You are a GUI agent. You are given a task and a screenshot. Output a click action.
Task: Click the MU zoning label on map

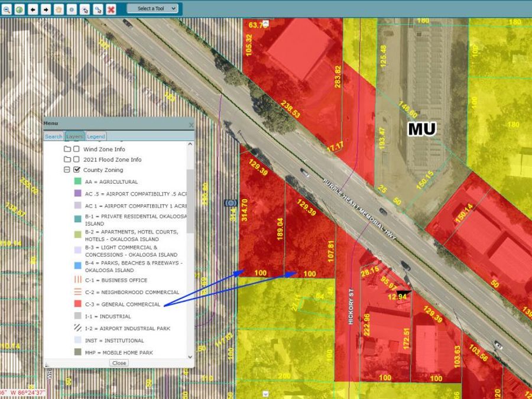tap(421, 129)
